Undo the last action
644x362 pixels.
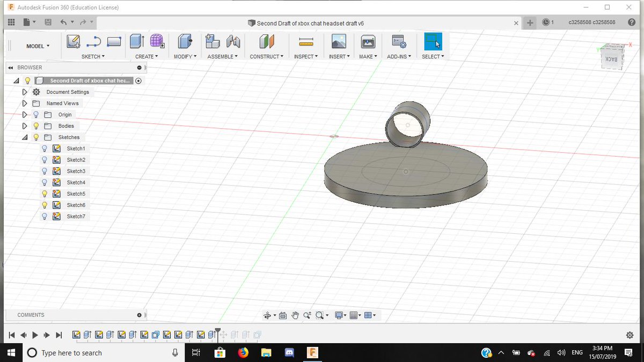[x=64, y=23]
